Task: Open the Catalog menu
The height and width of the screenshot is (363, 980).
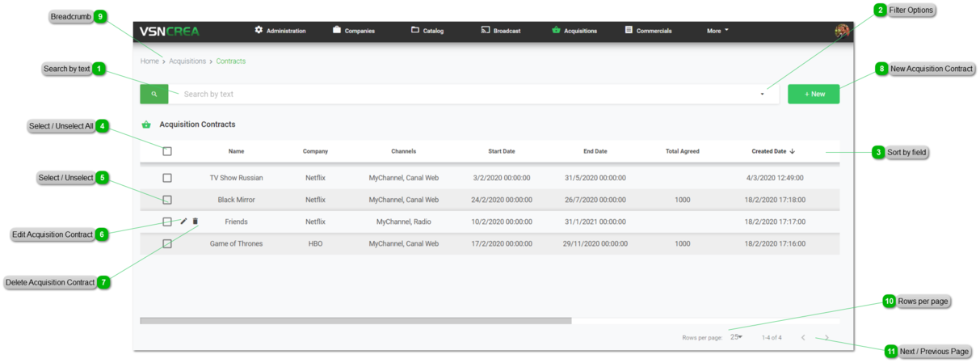Action: tap(427, 31)
